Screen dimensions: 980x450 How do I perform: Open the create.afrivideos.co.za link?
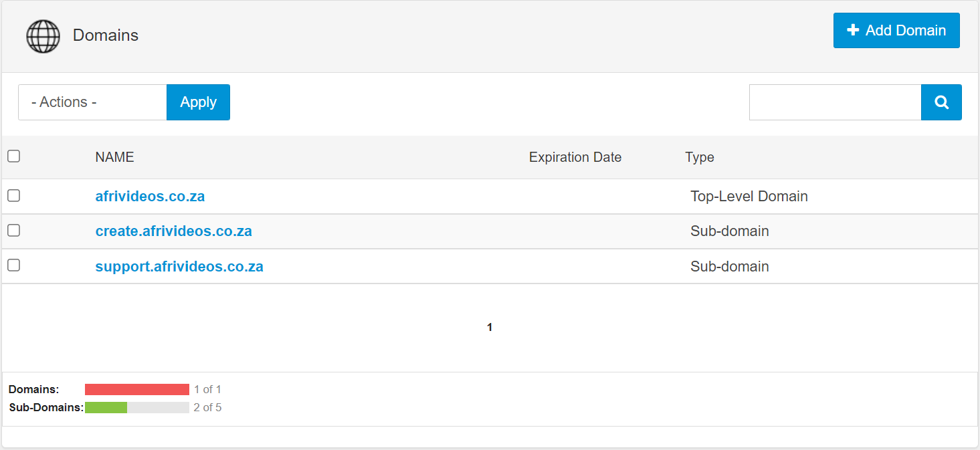(x=173, y=231)
